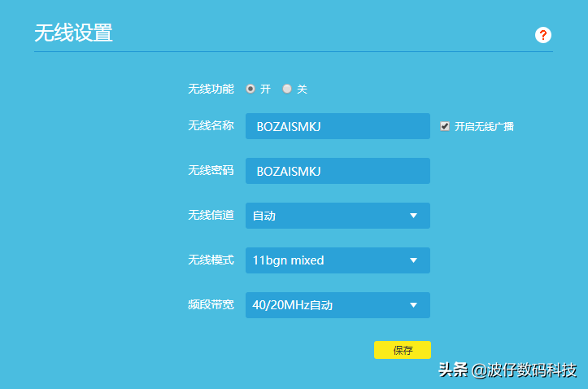588x389 pixels.
Task: Select the 开 wireless on radio button
Action: point(250,89)
